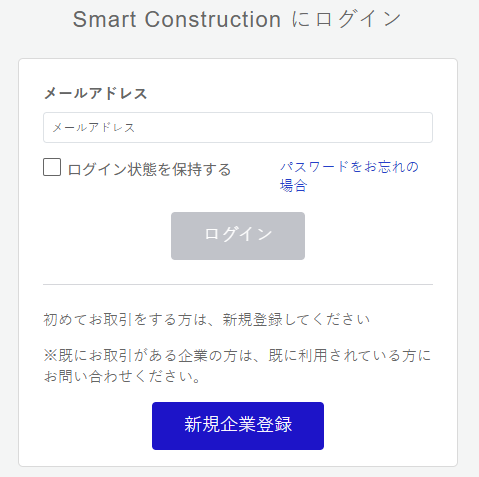Click the 場合 second line of the password link
479x477 pixels.
(293, 186)
